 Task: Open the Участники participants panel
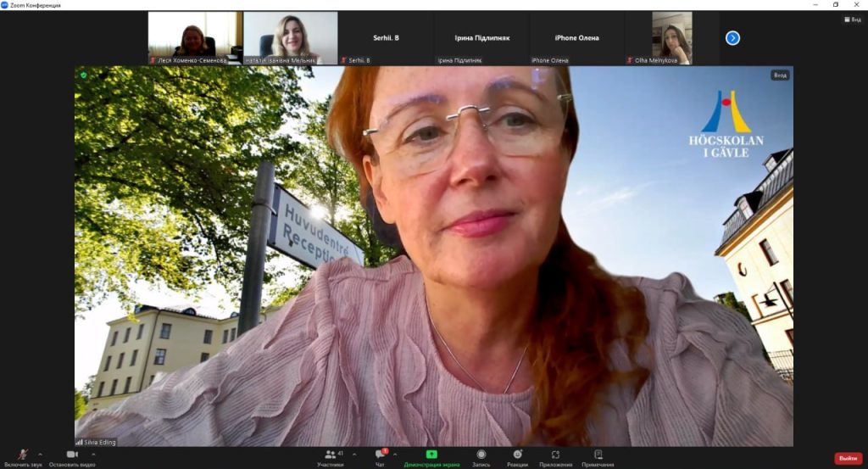pos(330,456)
